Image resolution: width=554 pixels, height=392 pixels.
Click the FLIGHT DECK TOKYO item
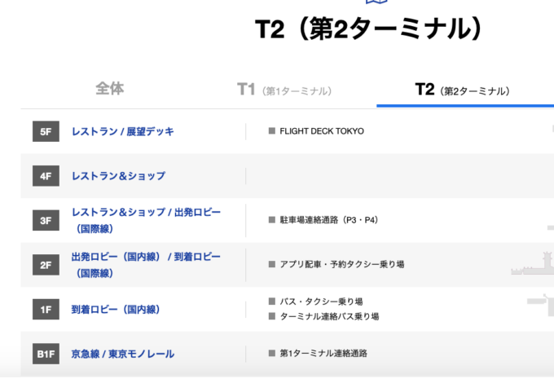tap(321, 131)
